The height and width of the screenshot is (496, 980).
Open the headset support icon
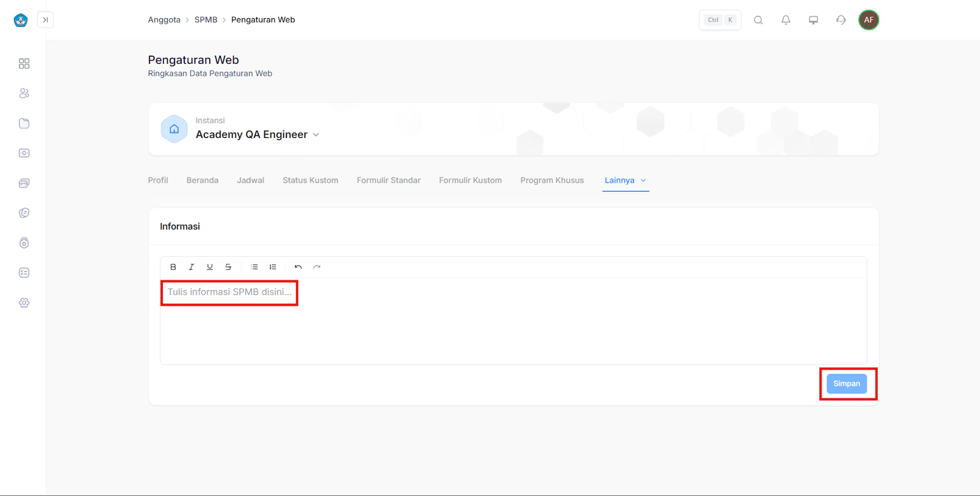coord(841,20)
